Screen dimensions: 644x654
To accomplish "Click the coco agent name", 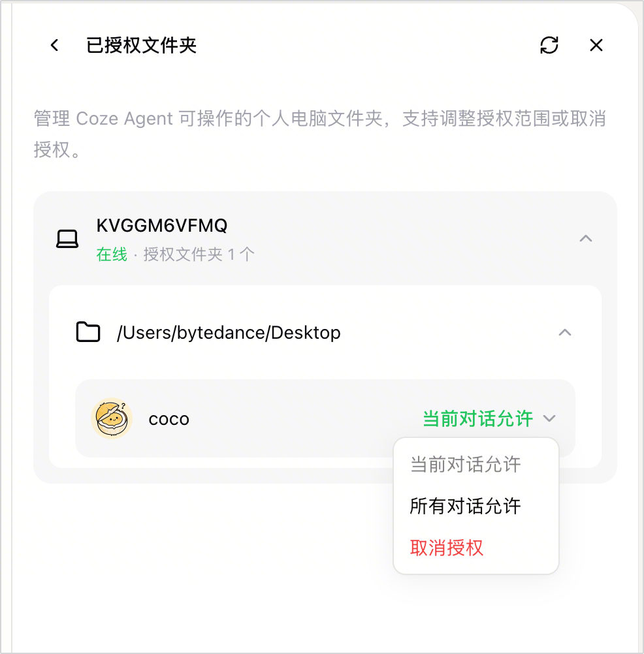I will (169, 419).
